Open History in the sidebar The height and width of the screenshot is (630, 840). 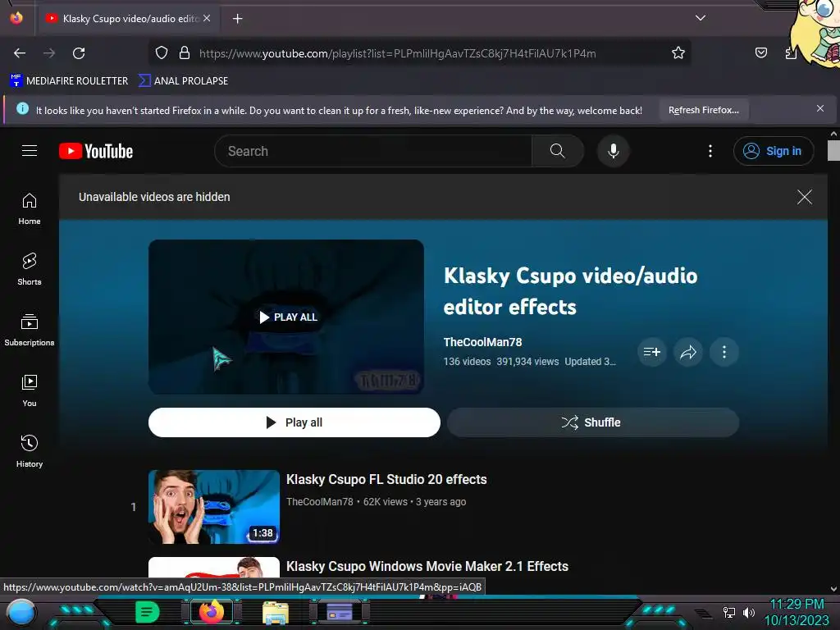(x=30, y=452)
